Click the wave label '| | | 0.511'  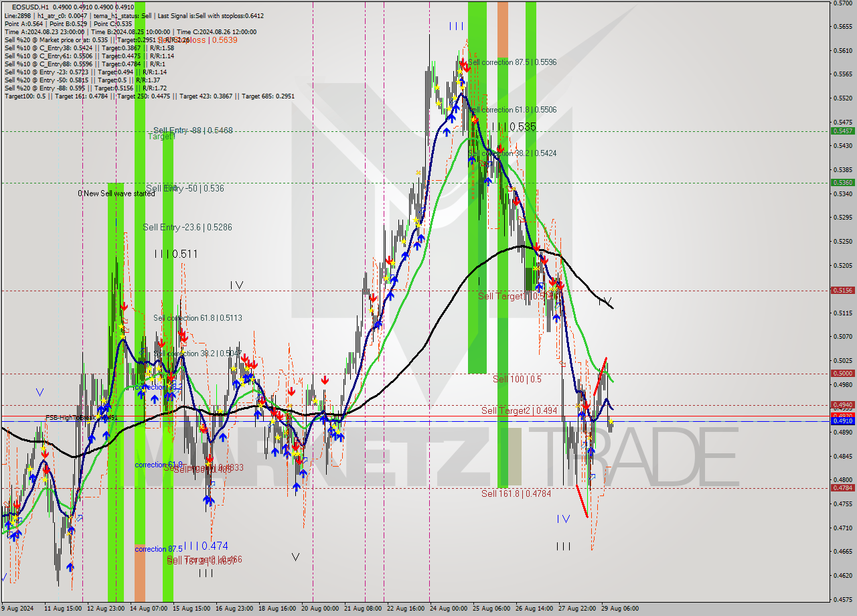[x=175, y=254]
